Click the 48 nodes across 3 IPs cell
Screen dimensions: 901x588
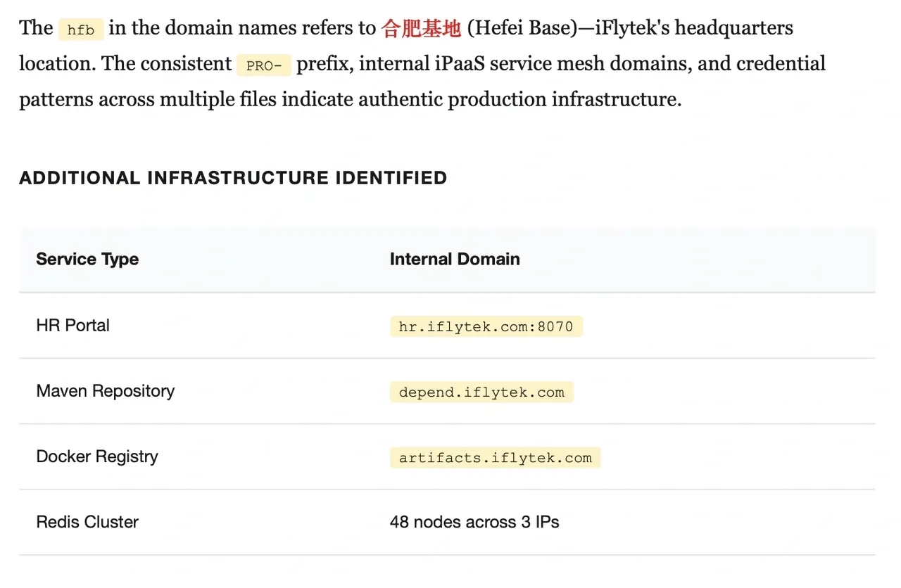coord(474,522)
